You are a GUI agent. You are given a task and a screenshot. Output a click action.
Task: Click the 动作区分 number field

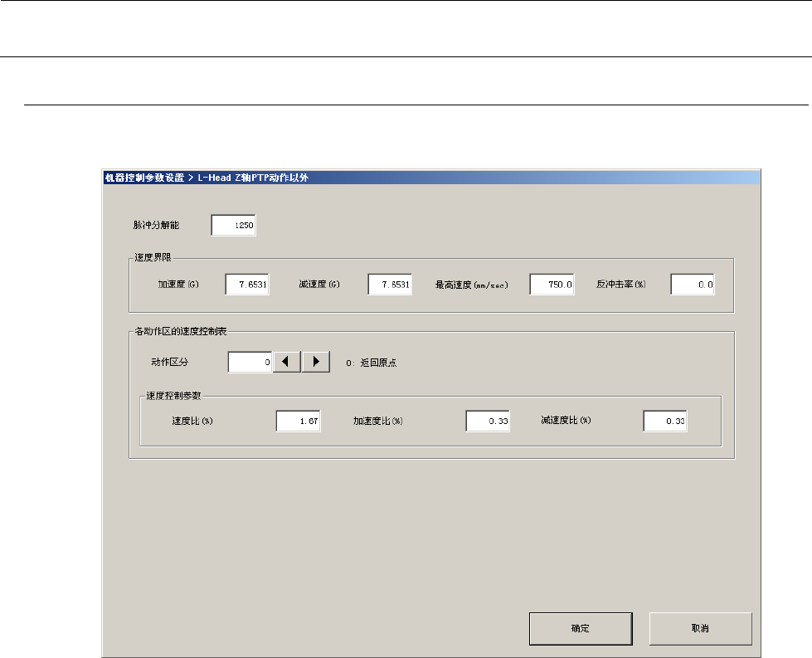pos(250,363)
